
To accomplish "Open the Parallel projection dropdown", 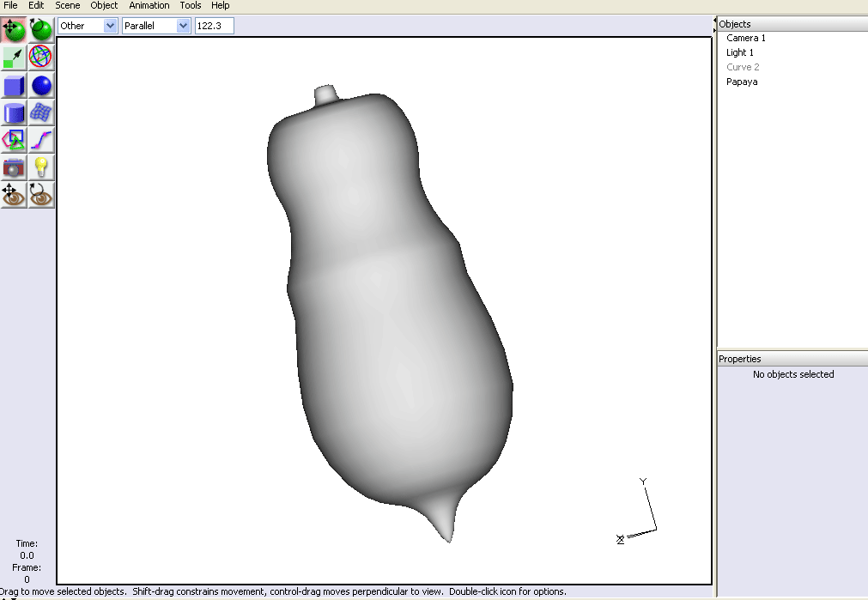I will pos(155,26).
